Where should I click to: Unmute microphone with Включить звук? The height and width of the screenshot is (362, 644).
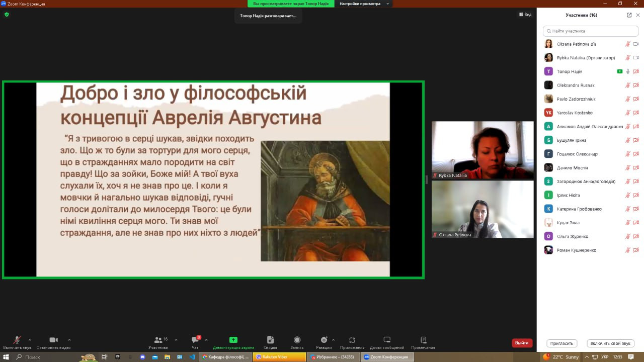17,340
